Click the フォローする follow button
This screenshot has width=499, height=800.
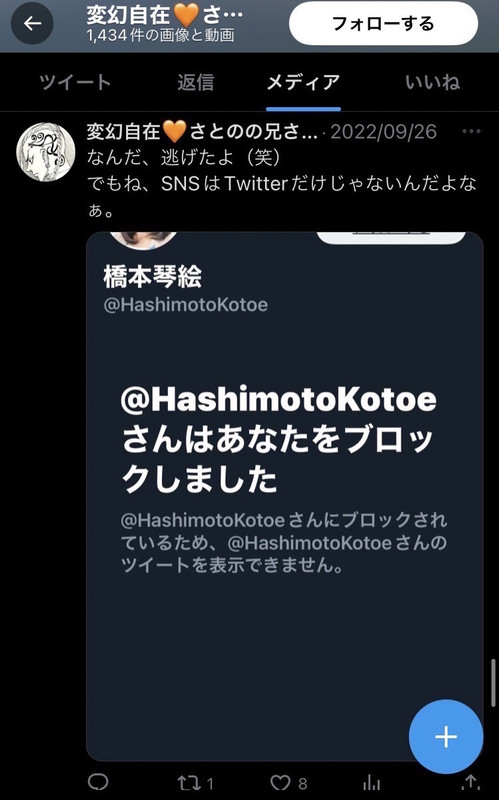coord(383,23)
